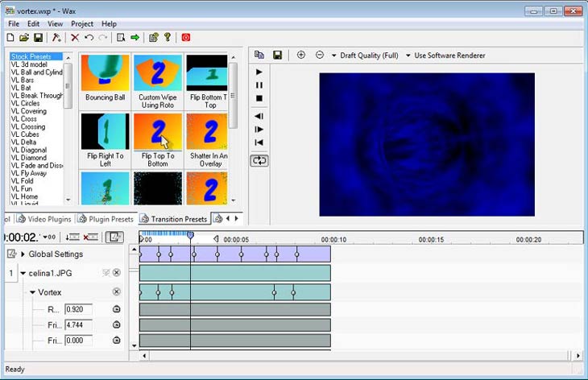Collapse the celina1.JPG track
This screenshot has height=380, width=588.
coord(23,273)
